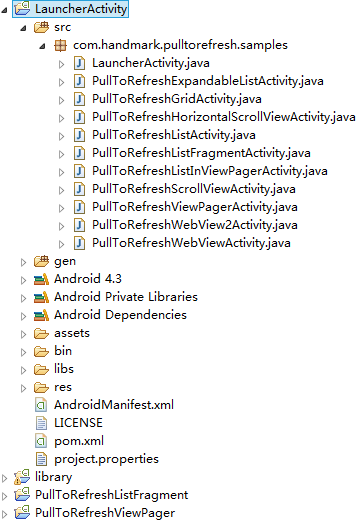Click the src source folder icon
This screenshot has height=531, width=363.
click(x=41, y=27)
